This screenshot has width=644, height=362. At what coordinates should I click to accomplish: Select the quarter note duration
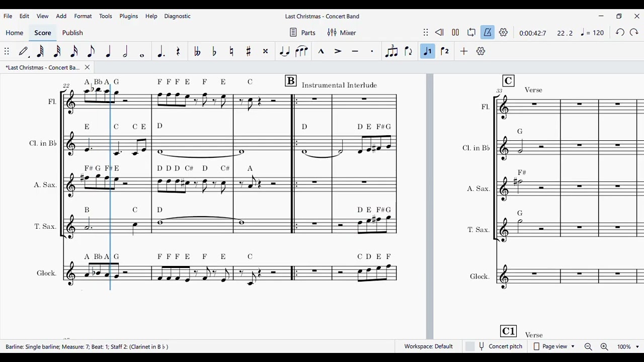click(108, 51)
